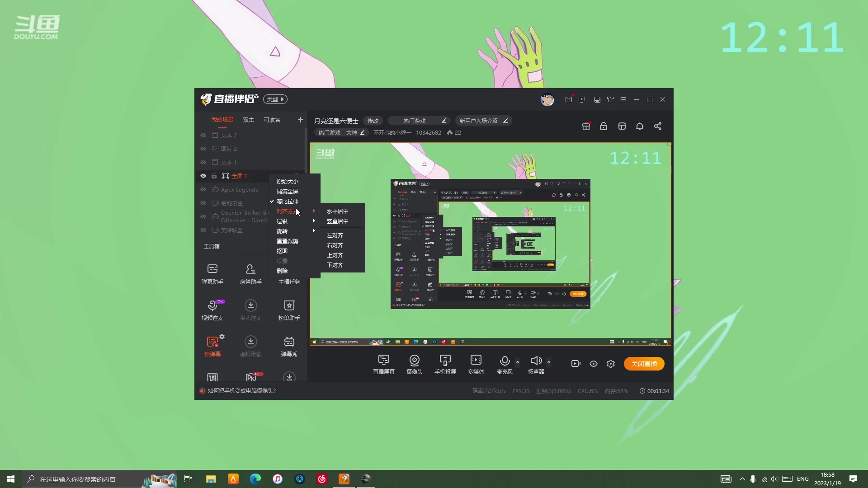Screen dimensions: 868x488
Task: Toggle lock on 全屏 1 layer
Action: point(214,176)
